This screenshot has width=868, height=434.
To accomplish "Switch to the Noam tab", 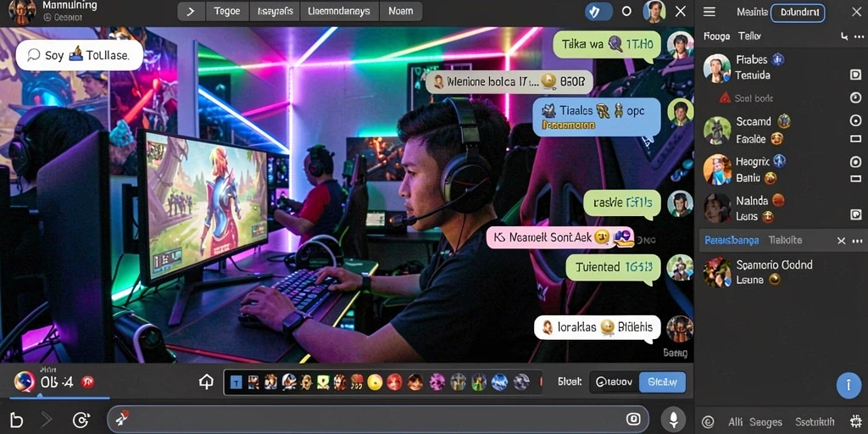I will (x=401, y=12).
